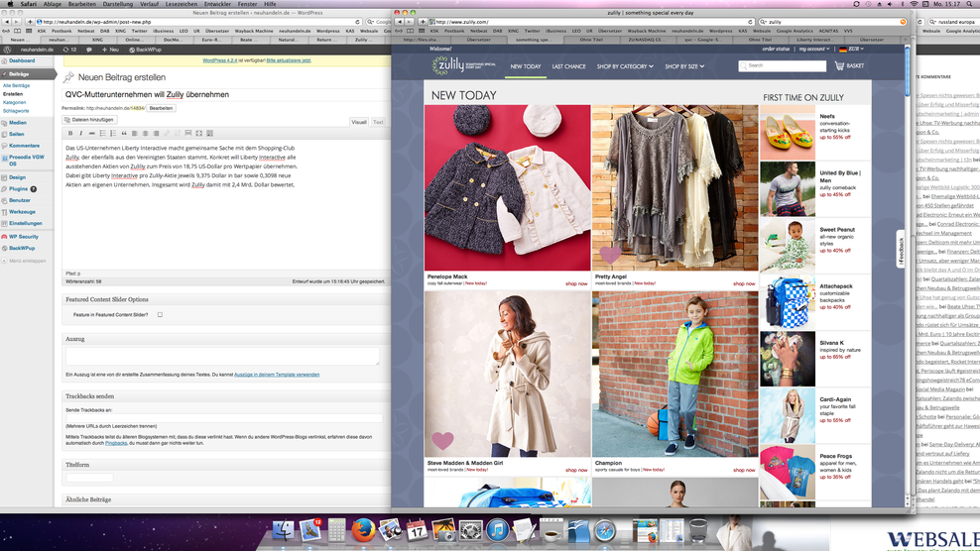Open the EUR currency dropdown on Zulily
This screenshot has width=980, height=551.
851,49
